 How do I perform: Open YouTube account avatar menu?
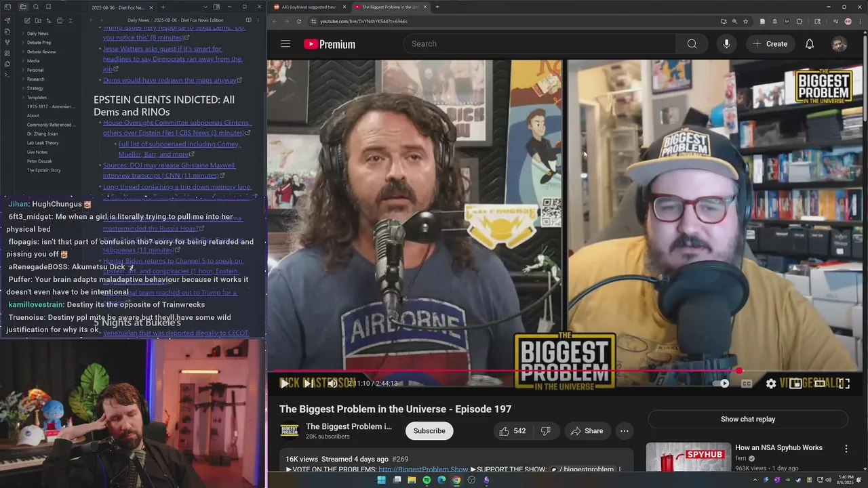[840, 44]
